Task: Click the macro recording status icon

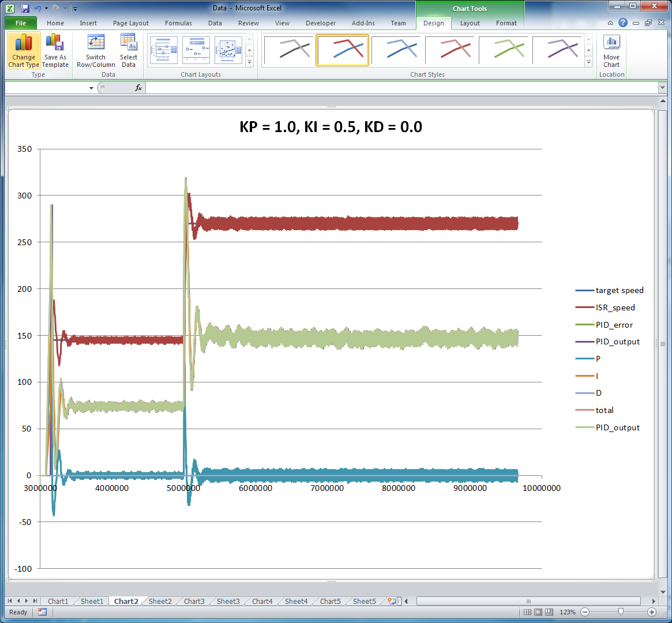Action: [x=42, y=612]
